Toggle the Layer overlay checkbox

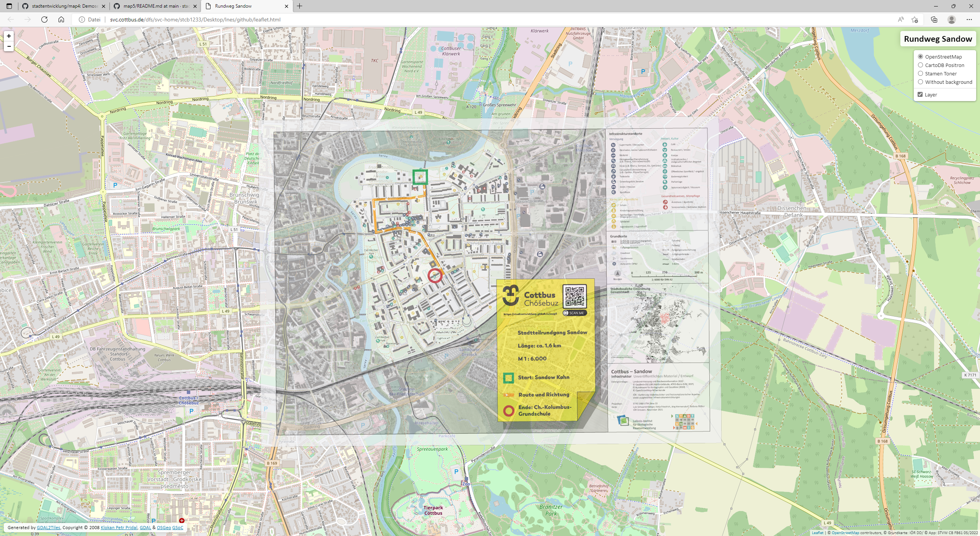pos(920,95)
